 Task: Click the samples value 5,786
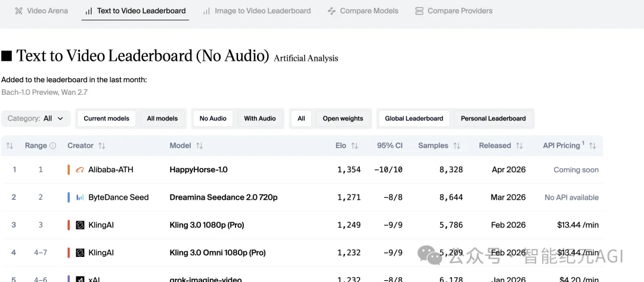point(450,225)
